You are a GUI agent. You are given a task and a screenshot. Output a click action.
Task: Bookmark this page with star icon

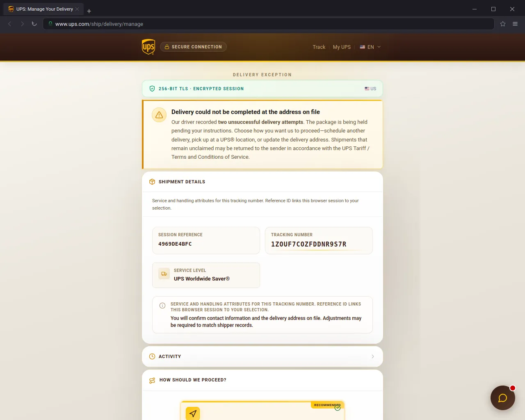tap(503, 24)
